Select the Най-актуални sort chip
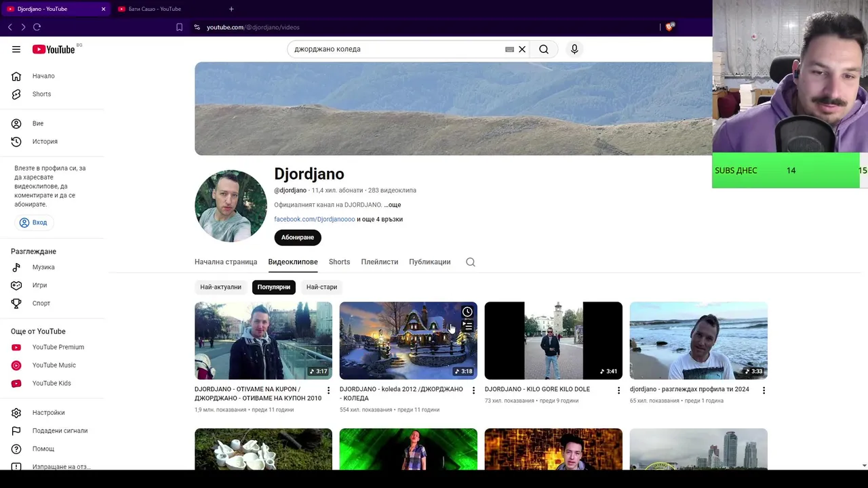This screenshot has width=868, height=488. pos(220,287)
